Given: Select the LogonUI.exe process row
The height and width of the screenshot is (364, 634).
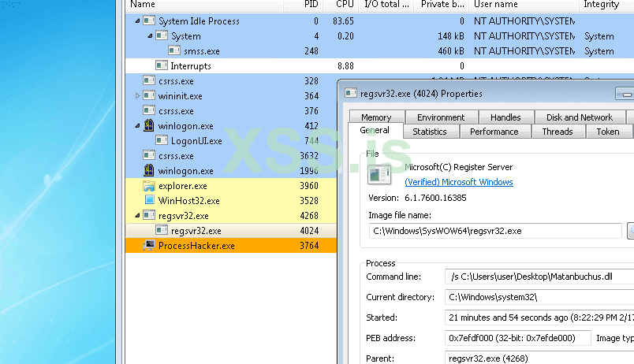Looking at the screenshot, I should click(x=231, y=141).
